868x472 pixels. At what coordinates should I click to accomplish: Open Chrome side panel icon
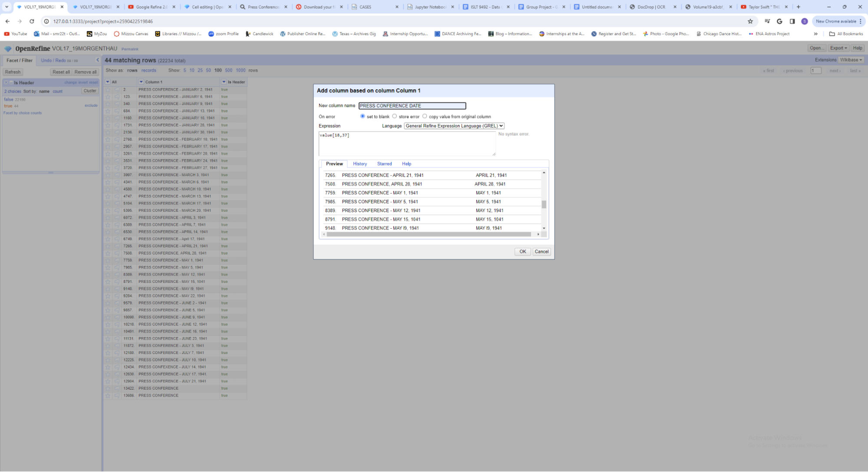click(x=792, y=21)
